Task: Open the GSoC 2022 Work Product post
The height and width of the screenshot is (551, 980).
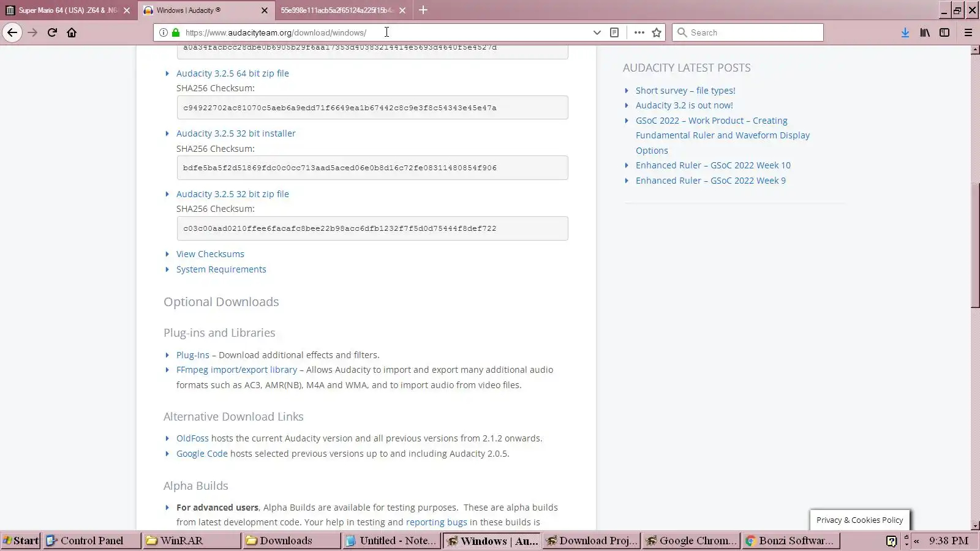Action: [723, 135]
